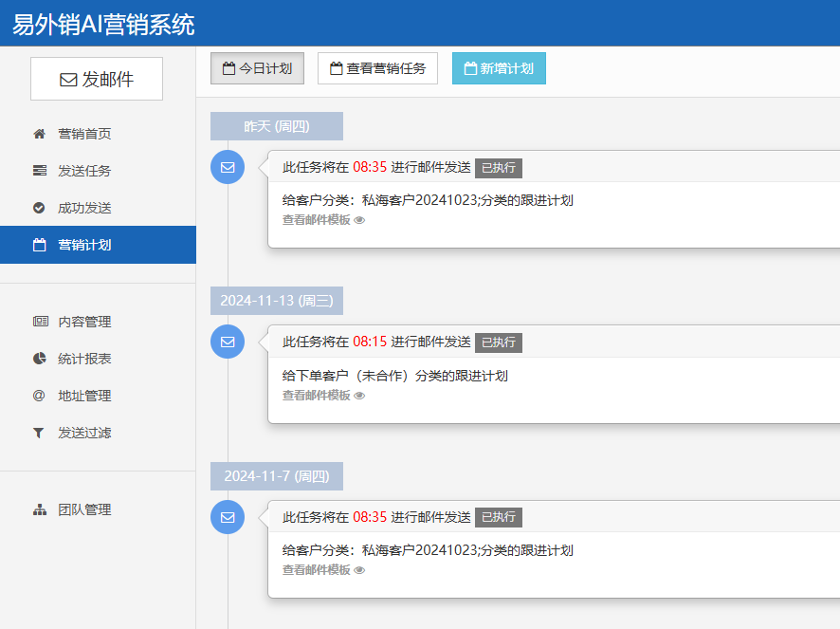Image resolution: width=840 pixels, height=629 pixels.
Task: Open 地址管理 in sidebar
Action: [x=84, y=396]
